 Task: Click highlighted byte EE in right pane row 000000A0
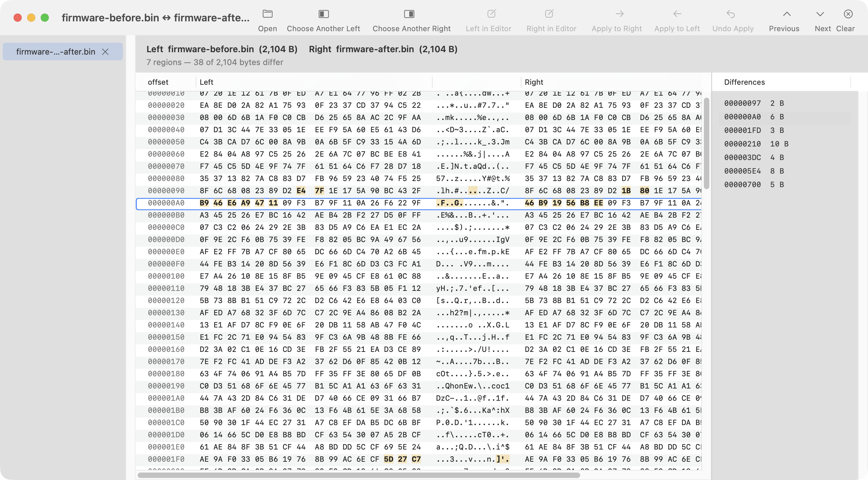coord(598,203)
